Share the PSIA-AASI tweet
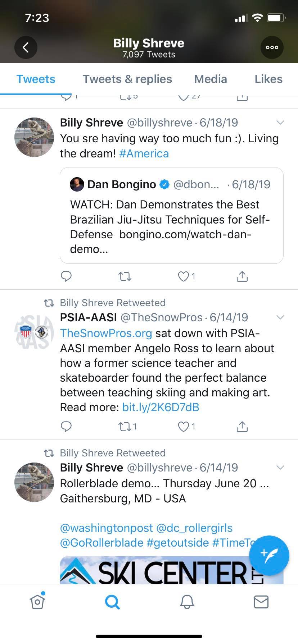Image resolution: width=298 pixels, height=644 pixels. coord(242,427)
